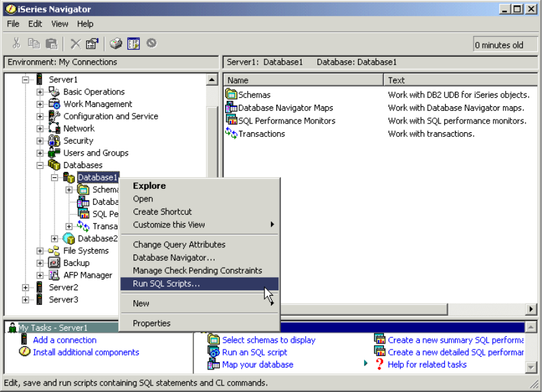Choose Run SQL Scripts from context menu
This screenshot has height=392, width=542.
(199, 284)
